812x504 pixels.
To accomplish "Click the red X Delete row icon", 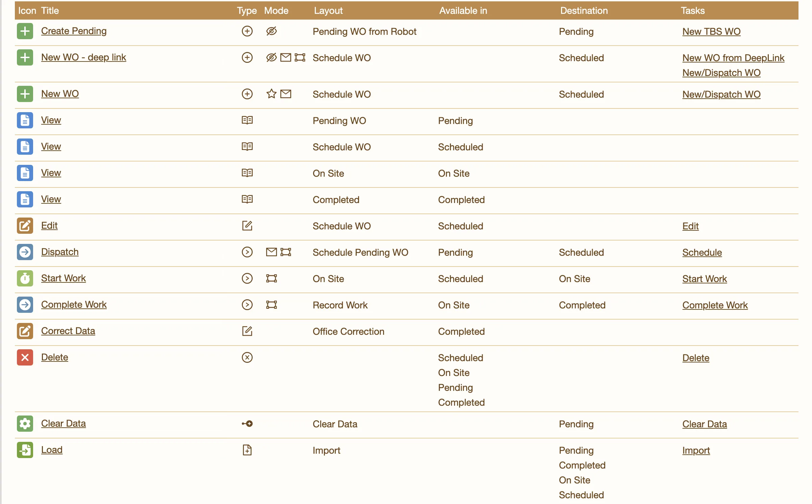I will tap(25, 357).
